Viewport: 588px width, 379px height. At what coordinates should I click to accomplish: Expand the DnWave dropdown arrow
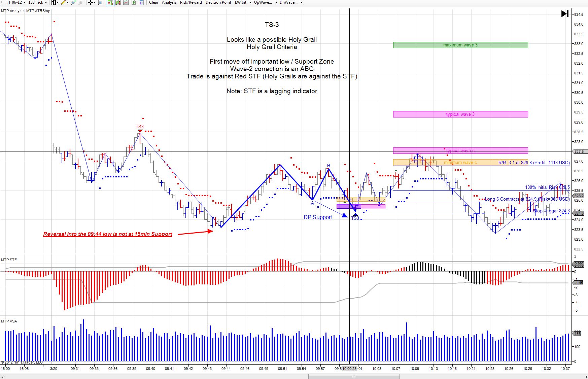pyautogui.click(x=302, y=2)
